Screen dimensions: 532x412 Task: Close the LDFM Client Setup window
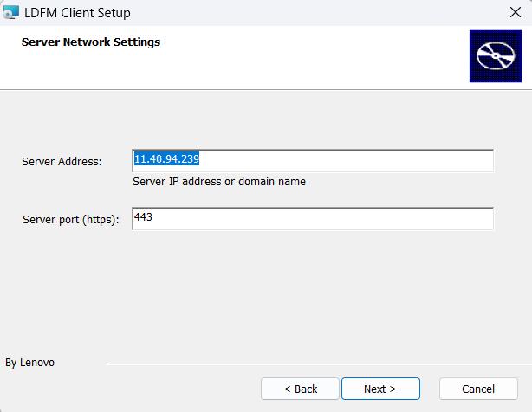(x=515, y=13)
